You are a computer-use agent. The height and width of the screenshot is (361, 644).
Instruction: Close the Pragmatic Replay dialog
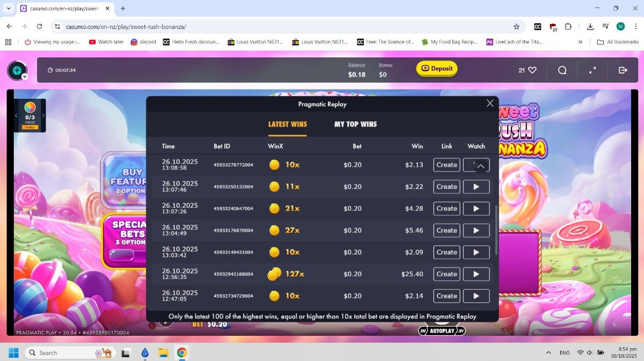pyautogui.click(x=489, y=104)
